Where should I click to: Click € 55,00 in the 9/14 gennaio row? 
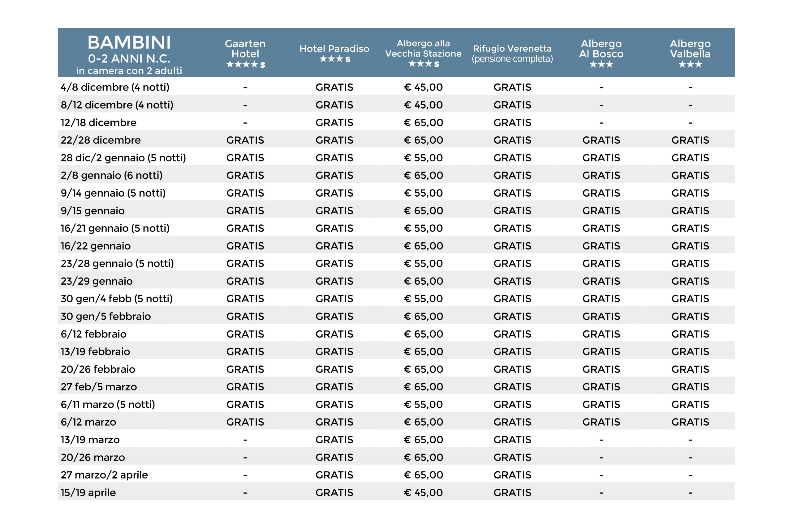click(423, 193)
